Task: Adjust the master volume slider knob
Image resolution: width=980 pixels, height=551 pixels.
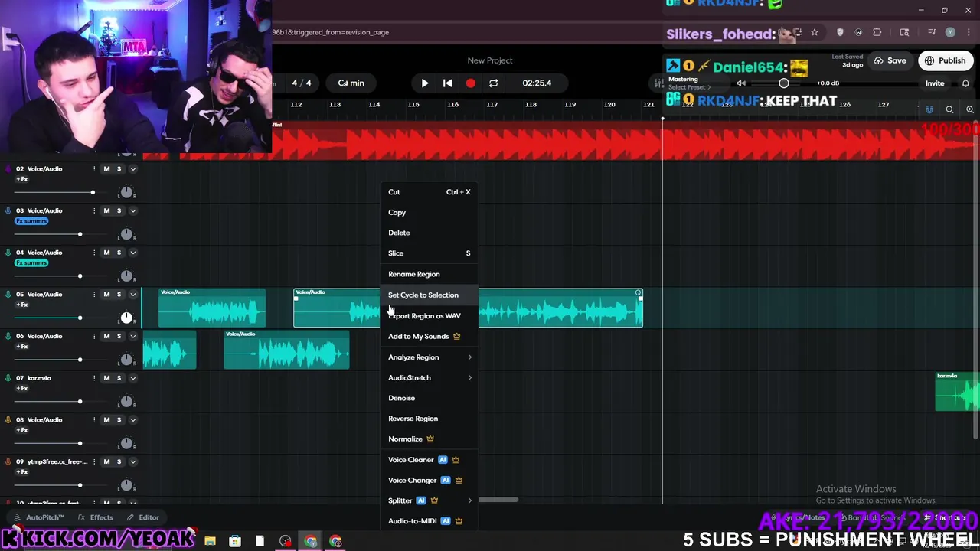Action: [x=783, y=83]
